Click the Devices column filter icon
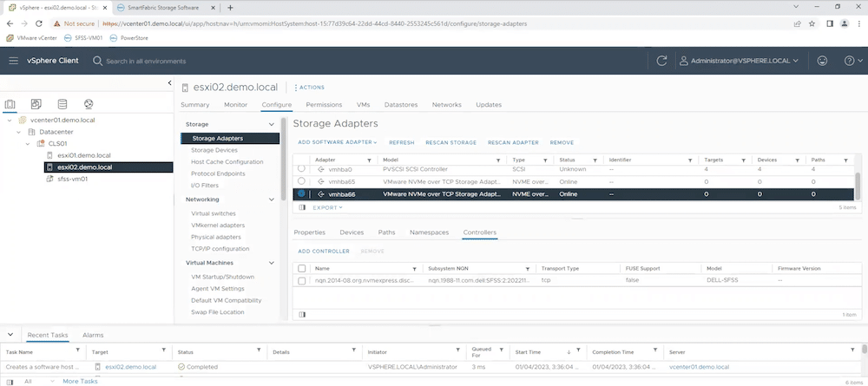The width and height of the screenshot is (868, 386). (x=797, y=160)
